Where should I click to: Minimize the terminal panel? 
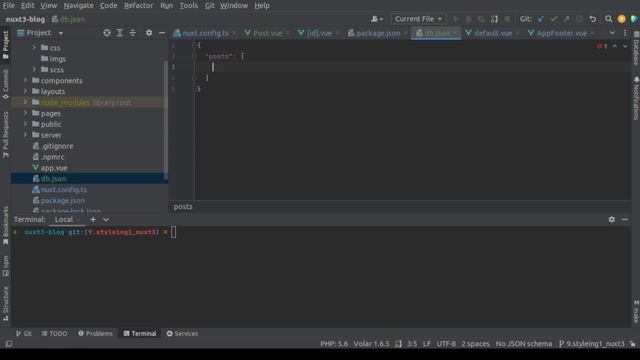tap(624, 220)
